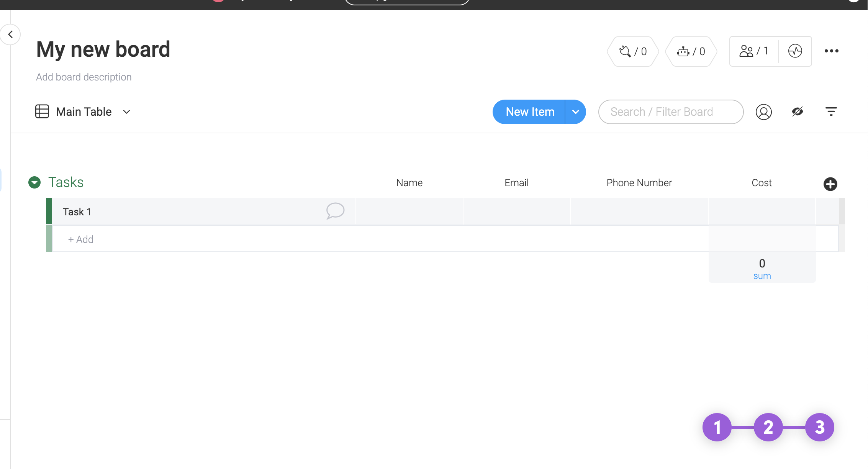Collapse the Tasks group arrow
This screenshot has width=868, height=469.
(34, 182)
